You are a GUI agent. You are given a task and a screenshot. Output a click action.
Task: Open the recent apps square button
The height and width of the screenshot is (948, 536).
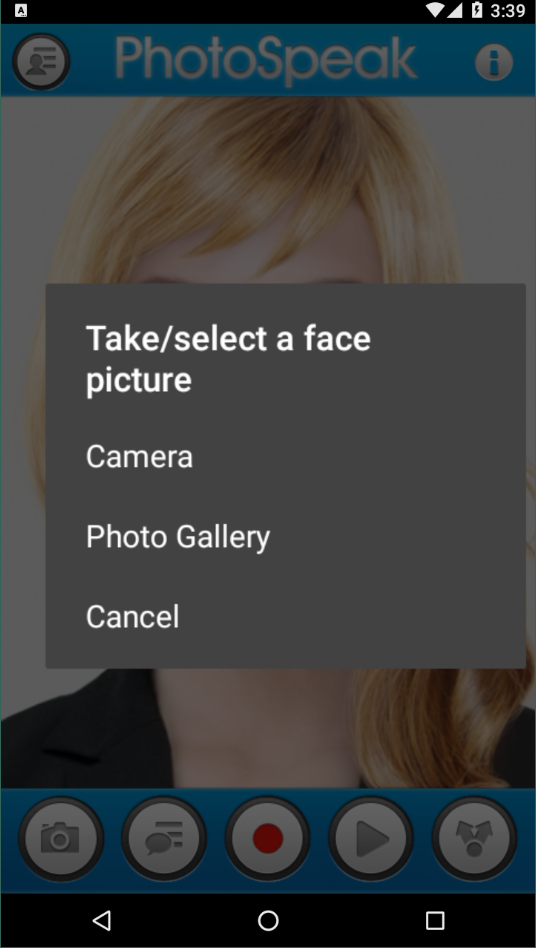click(x=434, y=921)
